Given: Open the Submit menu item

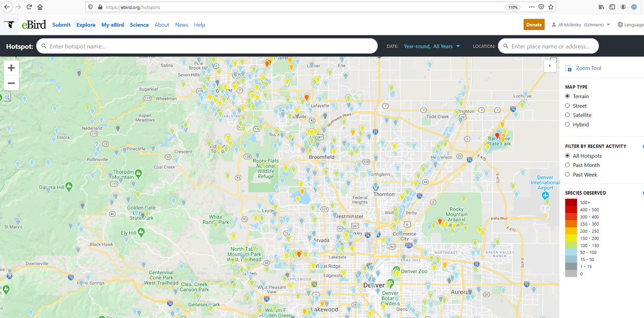Looking at the screenshot, I should tap(61, 25).
